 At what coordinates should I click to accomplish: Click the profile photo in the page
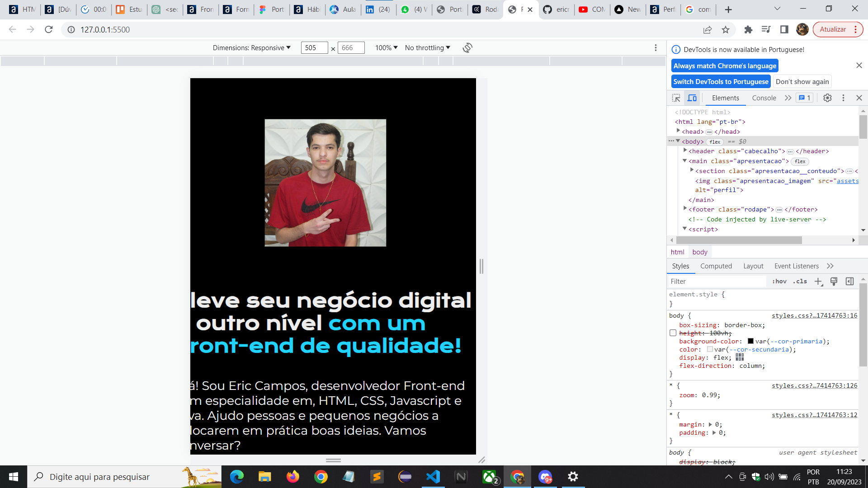click(325, 183)
